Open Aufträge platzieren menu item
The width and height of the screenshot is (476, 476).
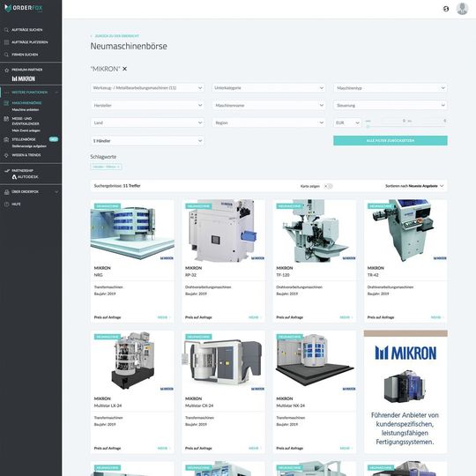(x=30, y=42)
